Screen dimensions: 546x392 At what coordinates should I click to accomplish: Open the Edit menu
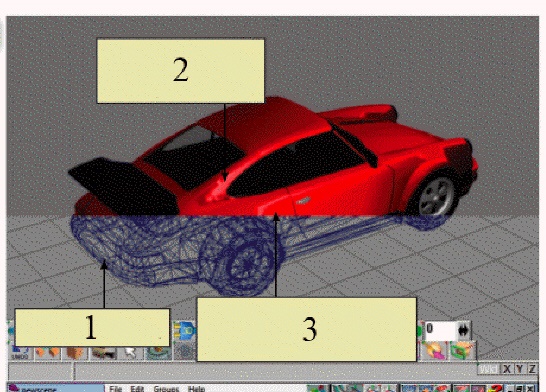click(x=137, y=389)
